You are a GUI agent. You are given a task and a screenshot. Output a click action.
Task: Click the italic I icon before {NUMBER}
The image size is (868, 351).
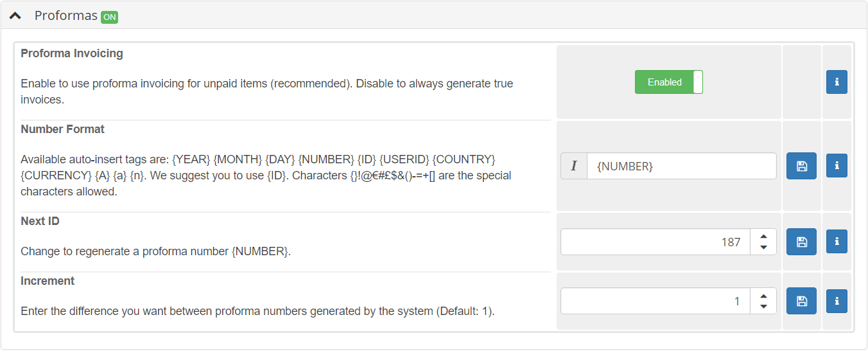[574, 166]
